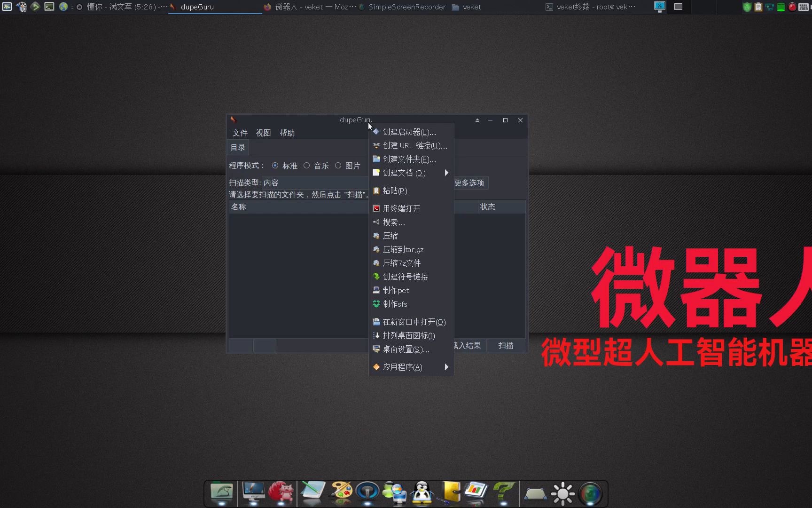Open the terminal launcher icon in top panel

(49, 7)
